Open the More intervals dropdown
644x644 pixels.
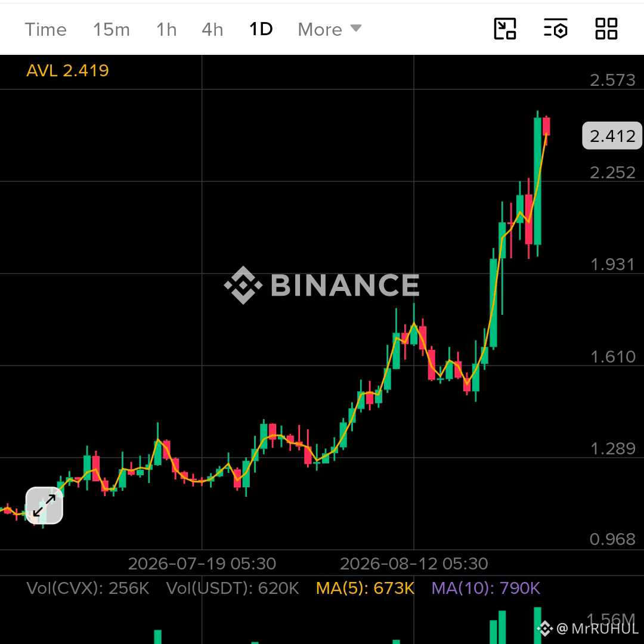point(329,30)
